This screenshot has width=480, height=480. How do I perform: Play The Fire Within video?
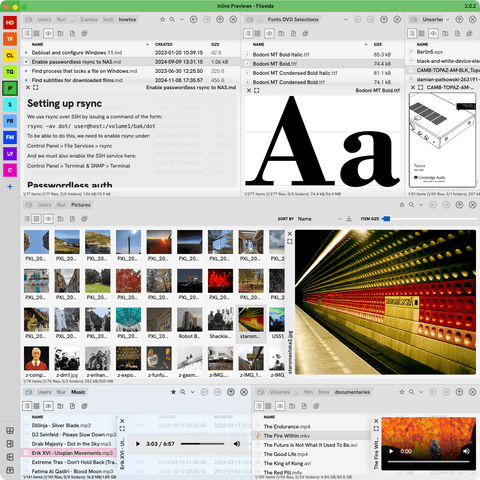coord(391,451)
